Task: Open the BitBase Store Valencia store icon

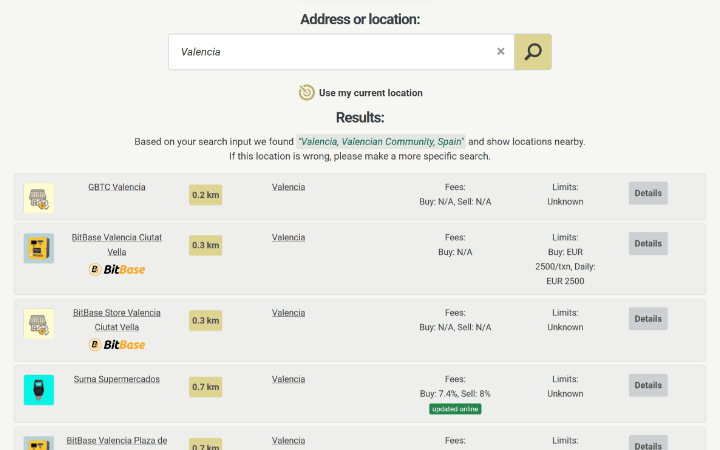Action: 39,324
